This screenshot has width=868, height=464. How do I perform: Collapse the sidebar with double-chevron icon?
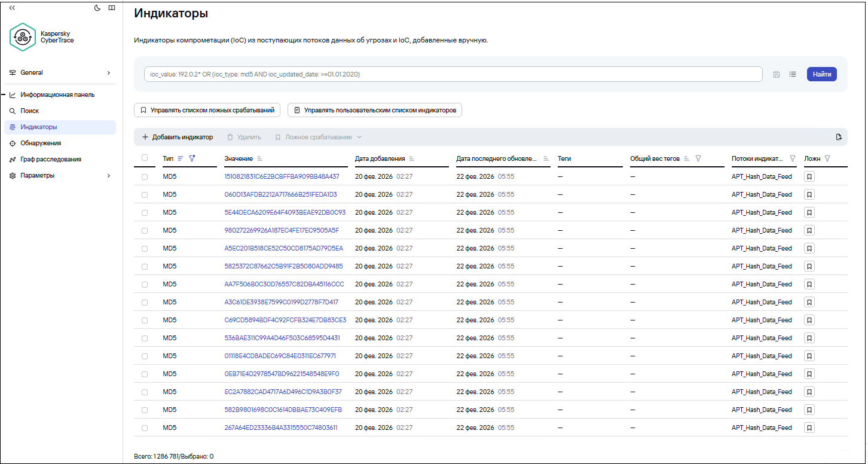click(12, 8)
